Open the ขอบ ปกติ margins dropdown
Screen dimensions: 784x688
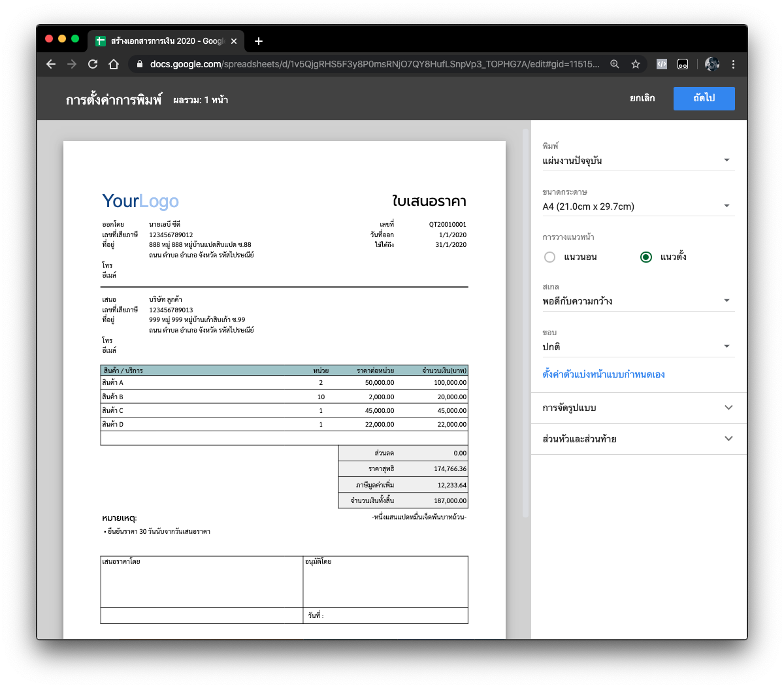point(638,347)
